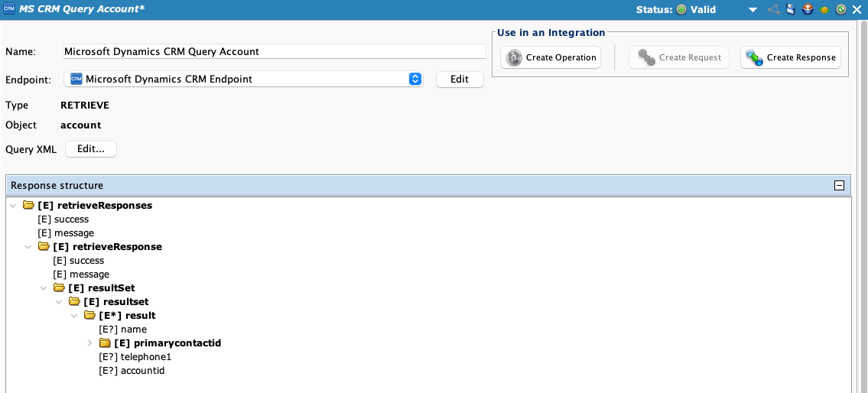Open the title bar dropdown arrow menu
This screenshot has width=868, height=393.
(753, 10)
